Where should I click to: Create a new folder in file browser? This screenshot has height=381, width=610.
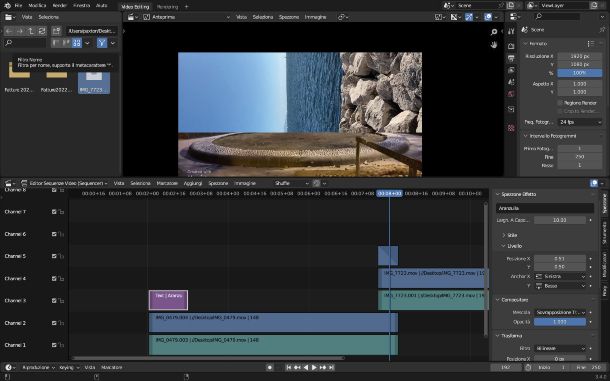coord(56,31)
